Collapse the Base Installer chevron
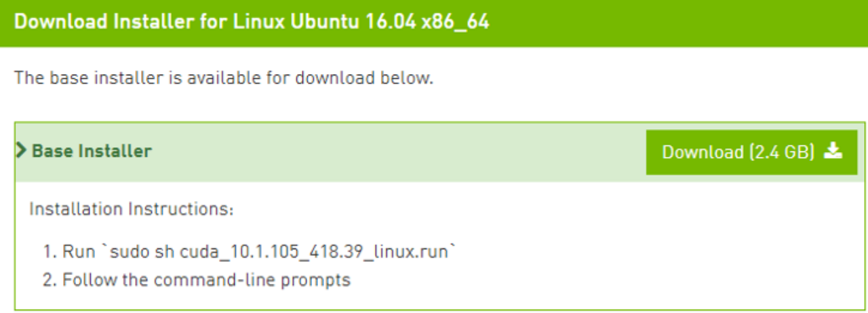Screen dimensions: 868x313 coord(22,151)
